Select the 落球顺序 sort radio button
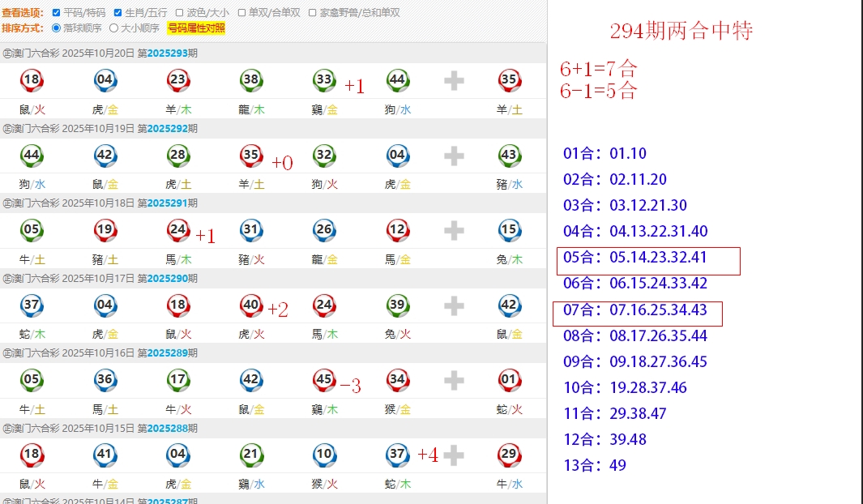The width and height of the screenshot is (863, 504). [56, 28]
